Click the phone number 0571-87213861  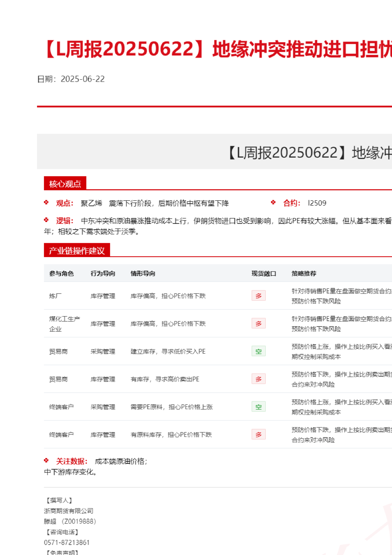(67, 542)
